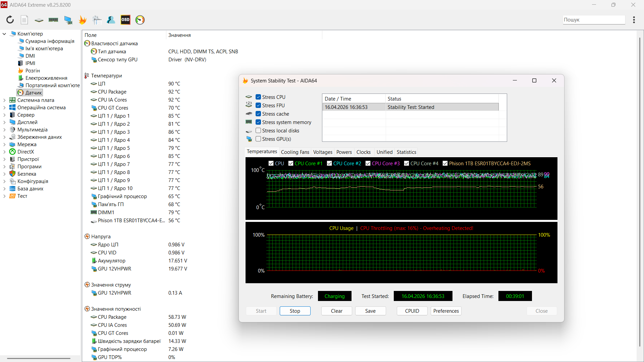The width and height of the screenshot is (644, 362).
Task: Open the Statistics tab
Action: click(x=406, y=152)
